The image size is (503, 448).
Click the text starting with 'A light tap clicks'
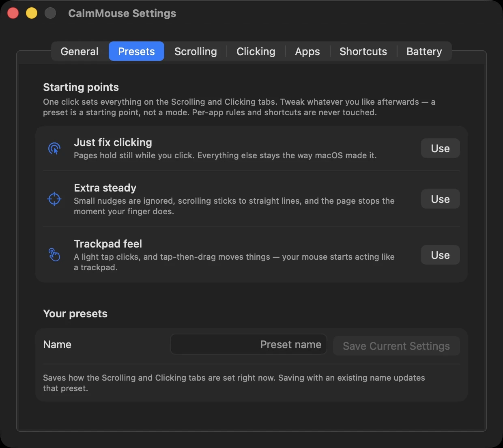(234, 262)
